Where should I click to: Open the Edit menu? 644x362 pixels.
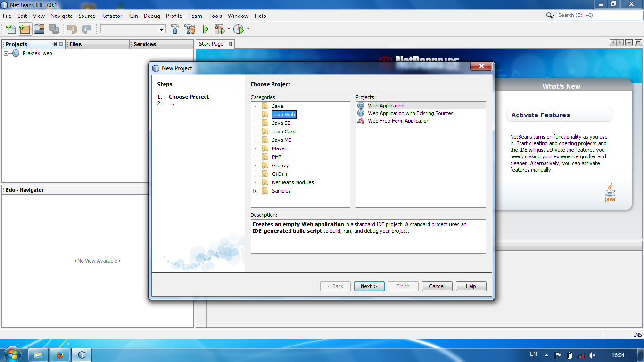(x=22, y=16)
